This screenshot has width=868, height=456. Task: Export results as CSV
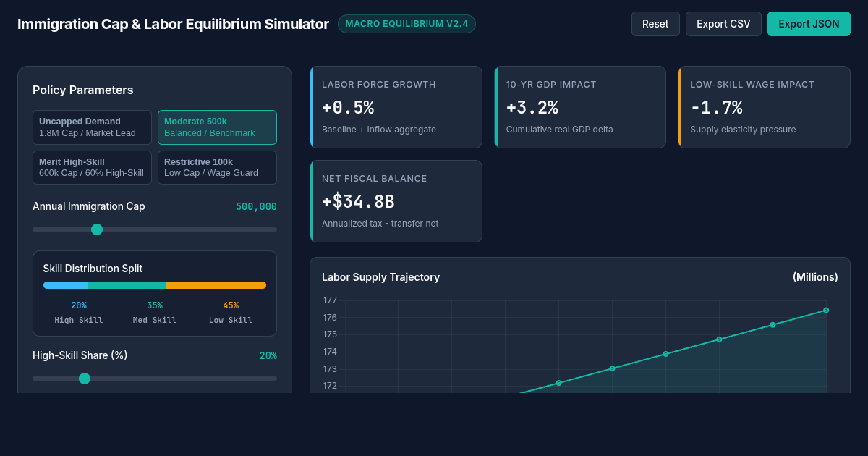(723, 24)
